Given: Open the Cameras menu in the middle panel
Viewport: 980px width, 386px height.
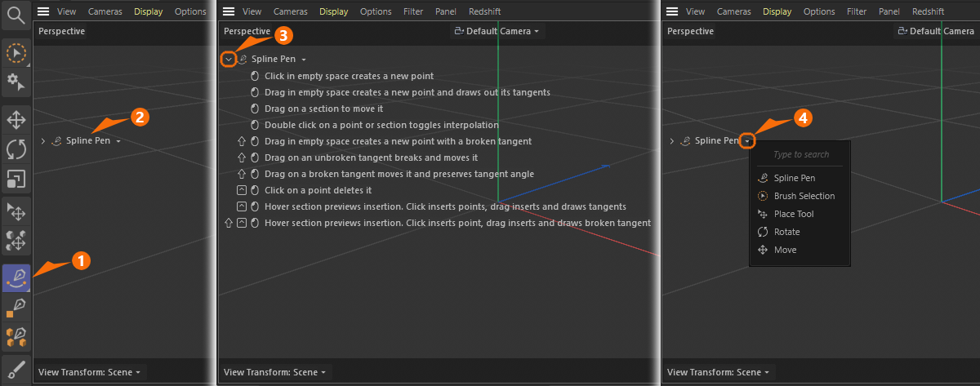Looking at the screenshot, I should point(291,11).
